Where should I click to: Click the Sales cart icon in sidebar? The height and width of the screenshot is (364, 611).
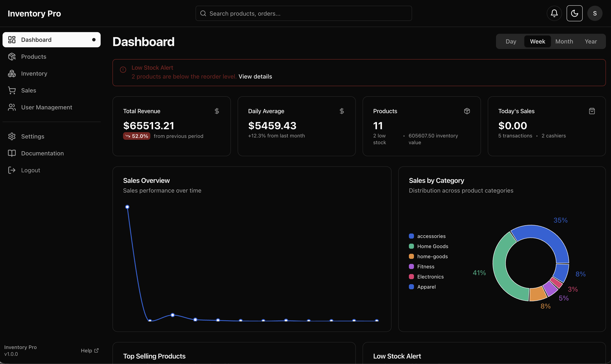(12, 91)
